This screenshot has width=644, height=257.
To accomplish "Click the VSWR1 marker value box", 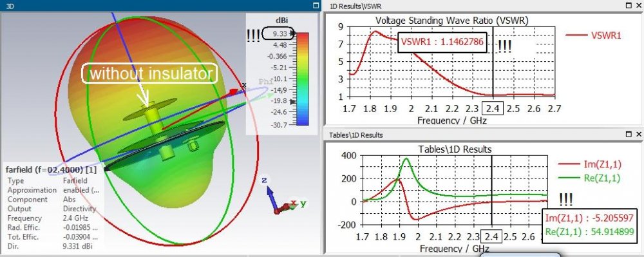I will pyautogui.click(x=442, y=42).
